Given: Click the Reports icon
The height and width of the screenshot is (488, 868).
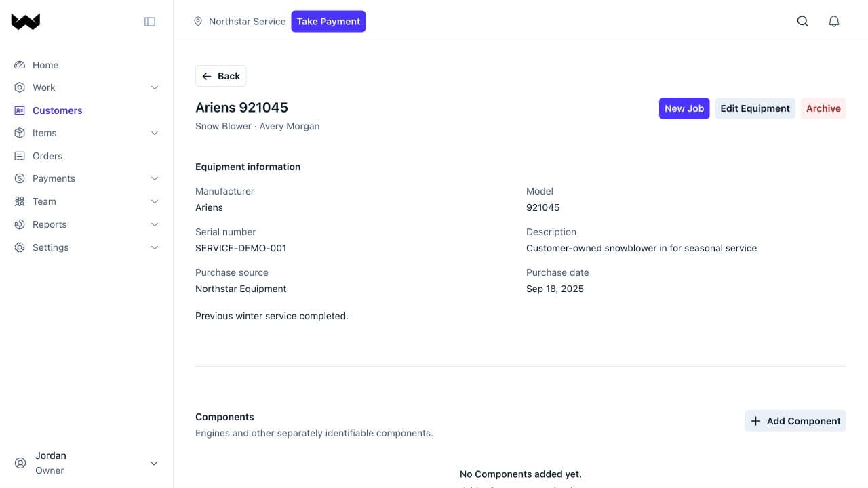Looking at the screenshot, I should (x=20, y=224).
